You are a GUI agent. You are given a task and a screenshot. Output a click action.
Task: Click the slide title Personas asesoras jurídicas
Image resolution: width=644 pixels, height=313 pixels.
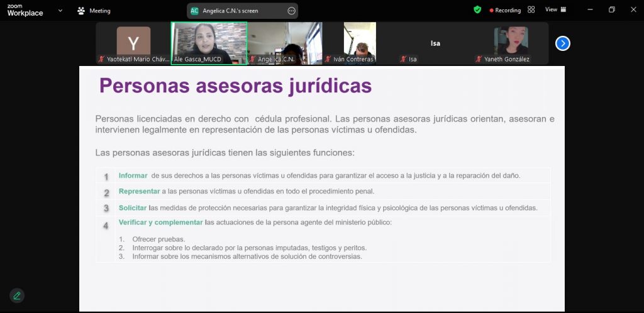click(x=235, y=86)
